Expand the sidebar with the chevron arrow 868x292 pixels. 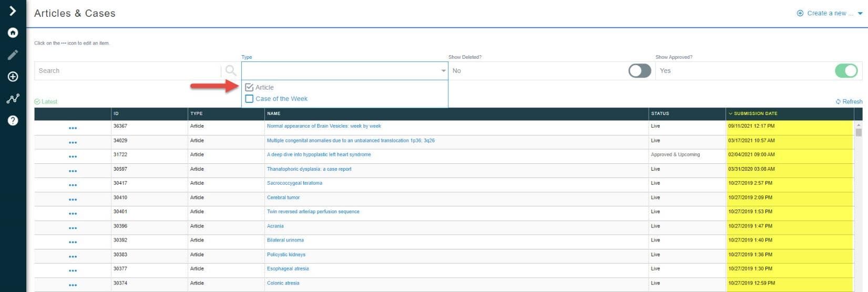[x=13, y=11]
